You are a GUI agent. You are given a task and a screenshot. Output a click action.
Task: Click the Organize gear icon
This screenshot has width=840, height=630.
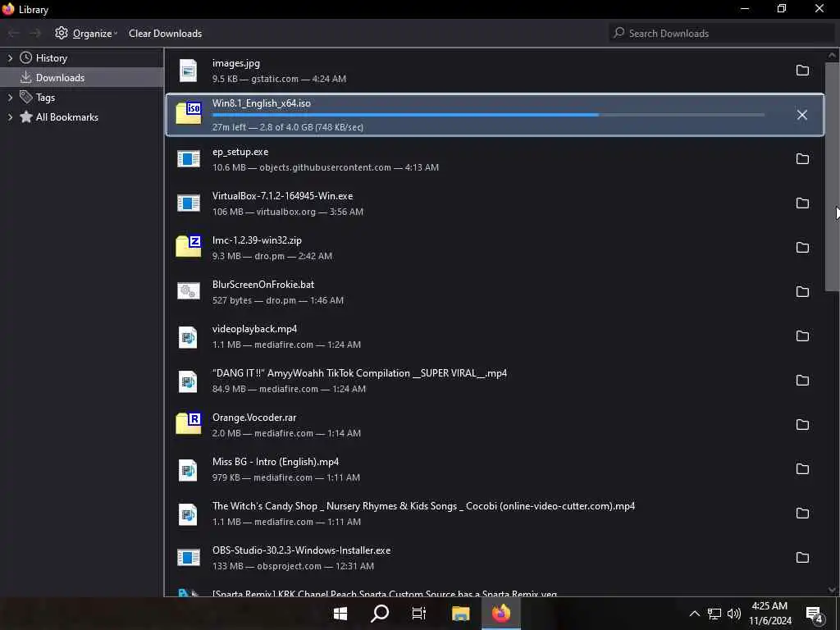coord(62,33)
